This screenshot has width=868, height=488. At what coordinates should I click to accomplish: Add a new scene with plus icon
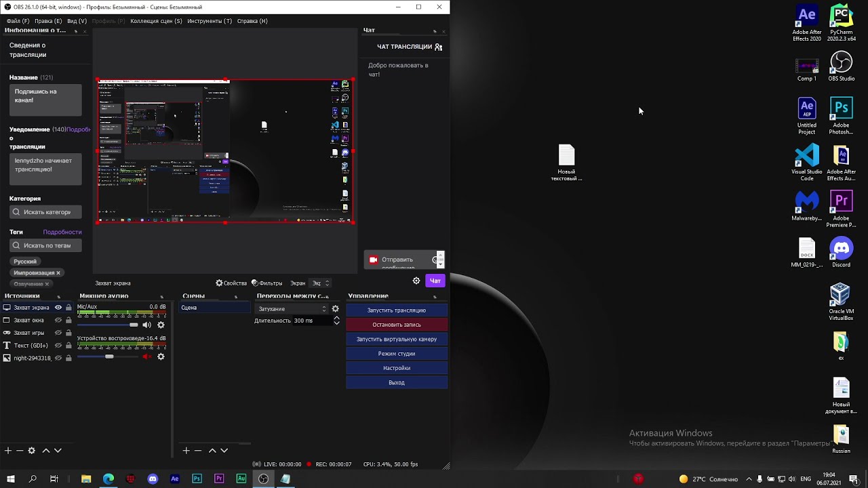click(x=186, y=450)
